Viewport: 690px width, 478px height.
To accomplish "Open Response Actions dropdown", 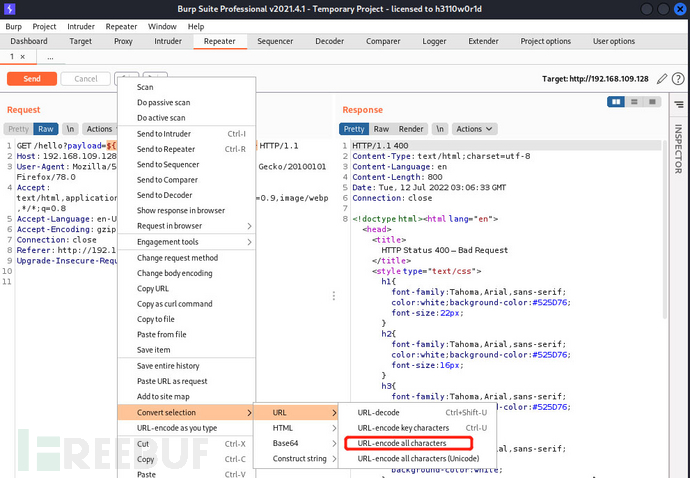I will click(474, 129).
